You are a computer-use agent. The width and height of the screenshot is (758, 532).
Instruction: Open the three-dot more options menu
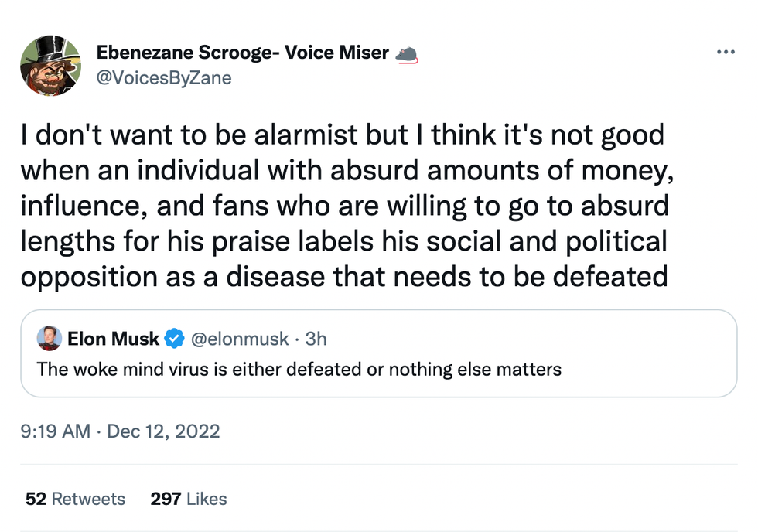tap(726, 53)
